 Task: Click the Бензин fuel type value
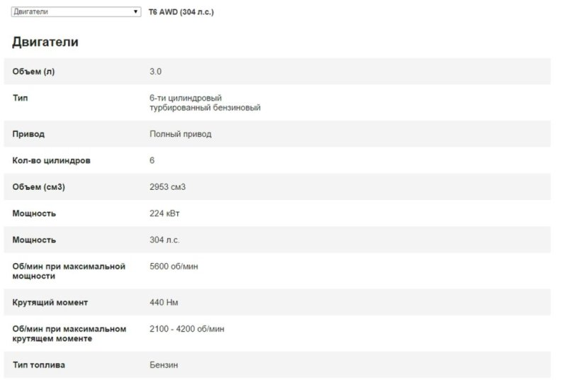164,365
